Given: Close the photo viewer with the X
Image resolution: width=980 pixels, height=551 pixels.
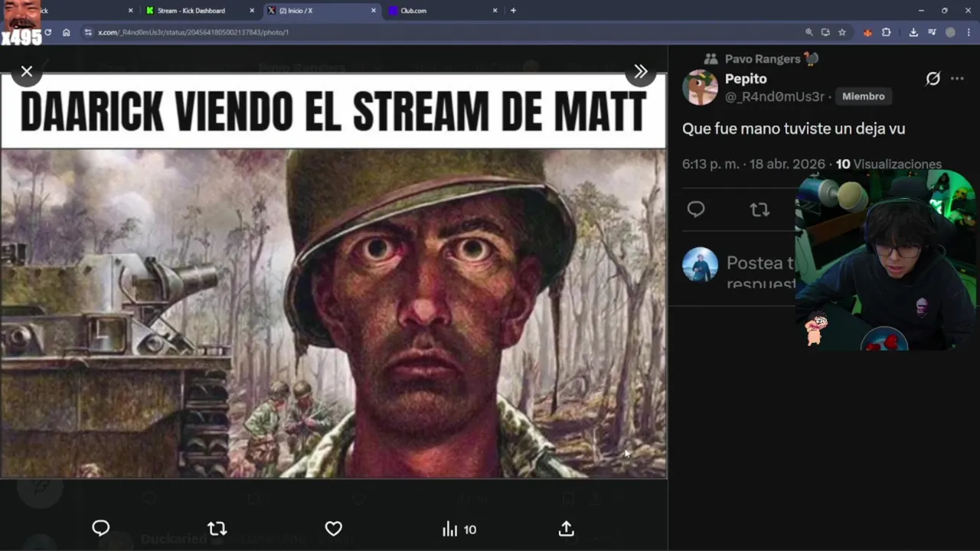Looking at the screenshot, I should [x=27, y=71].
